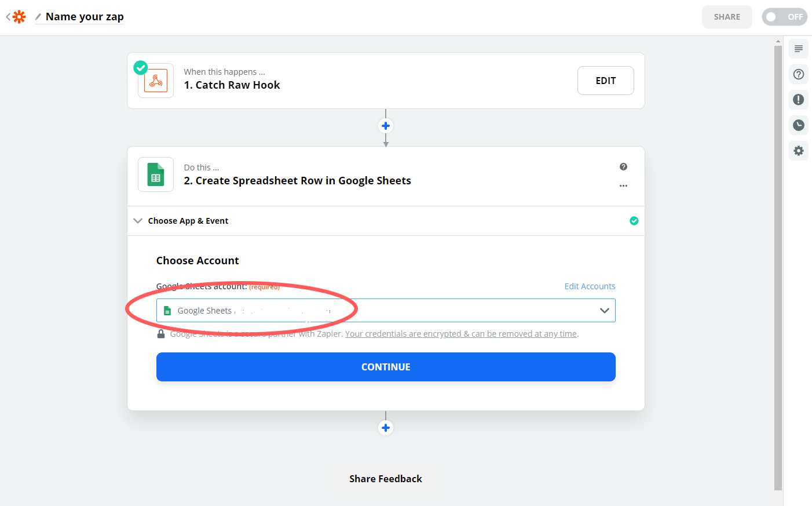Viewport: 812px width, 506px height.
Task: Open Zap history using the clock icon
Action: pyautogui.click(x=798, y=125)
